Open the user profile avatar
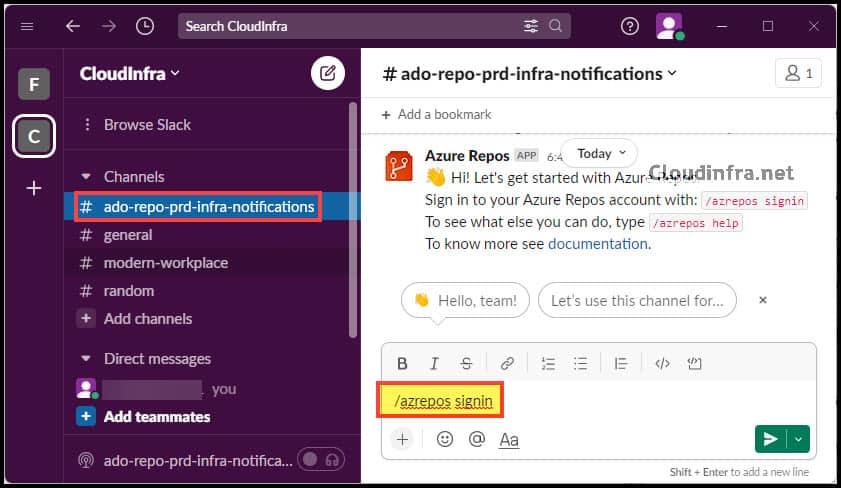The height and width of the screenshot is (488, 841). tap(669, 26)
